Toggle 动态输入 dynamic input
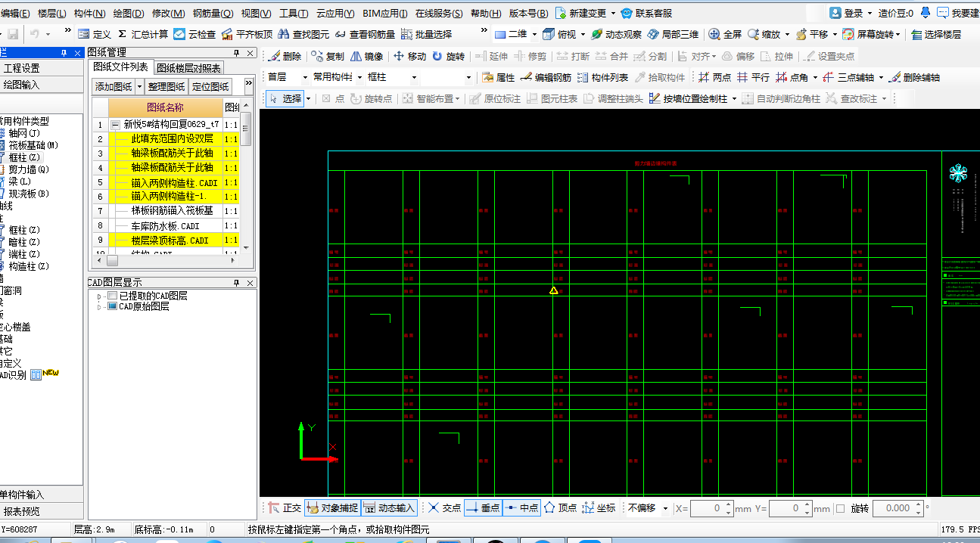 (x=390, y=508)
